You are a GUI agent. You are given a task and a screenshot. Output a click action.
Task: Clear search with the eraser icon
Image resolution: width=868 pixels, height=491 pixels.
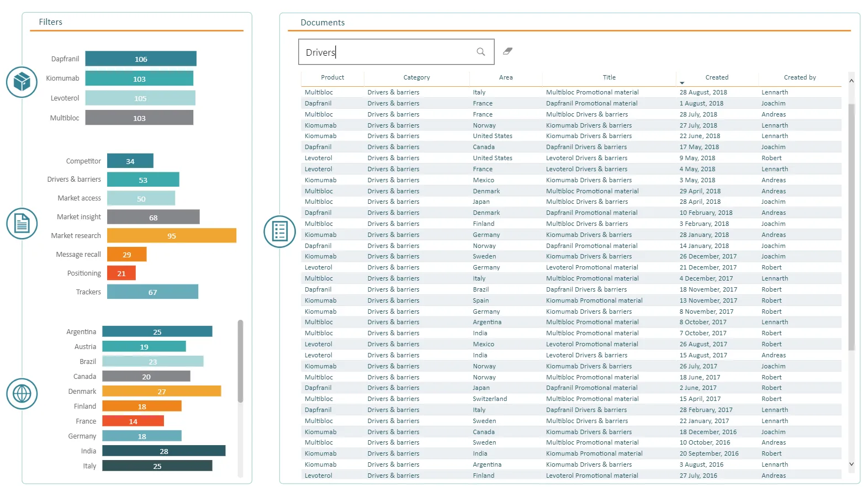pos(507,51)
